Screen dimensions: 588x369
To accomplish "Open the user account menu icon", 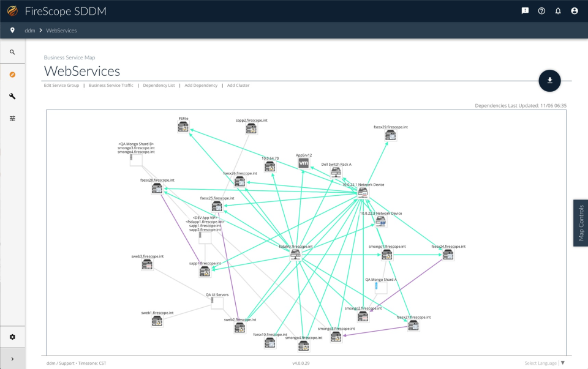I will (575, 11).
